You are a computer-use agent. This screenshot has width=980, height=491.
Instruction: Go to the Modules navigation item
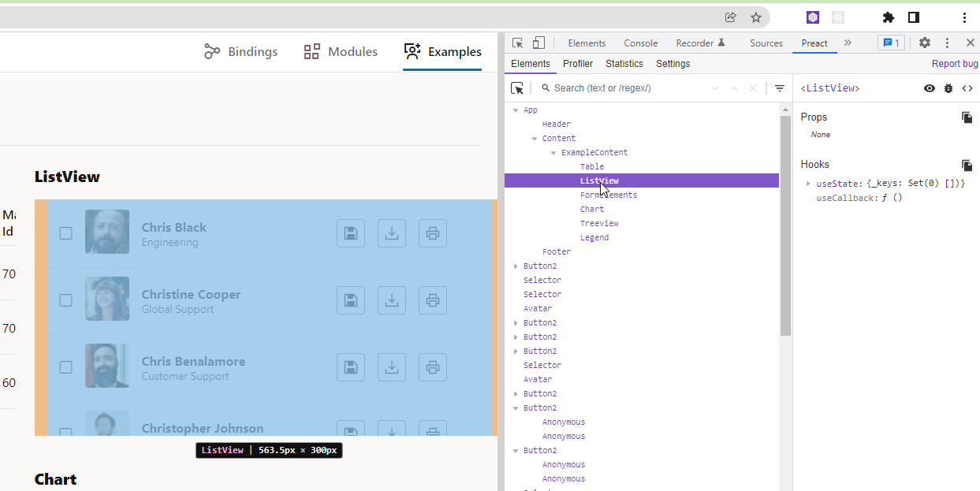coord(341,52)
